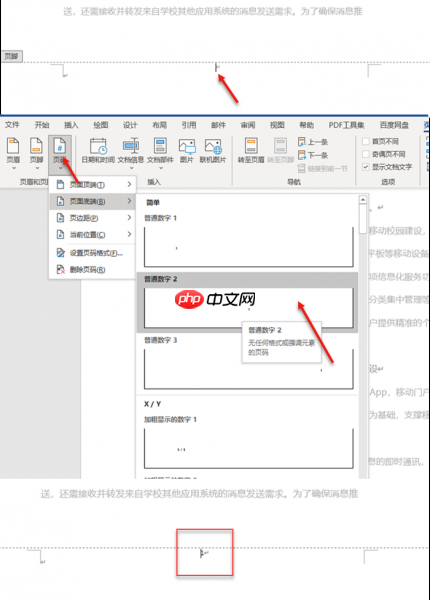Select 页面底端(B) menu entry

tap(92, 201)
